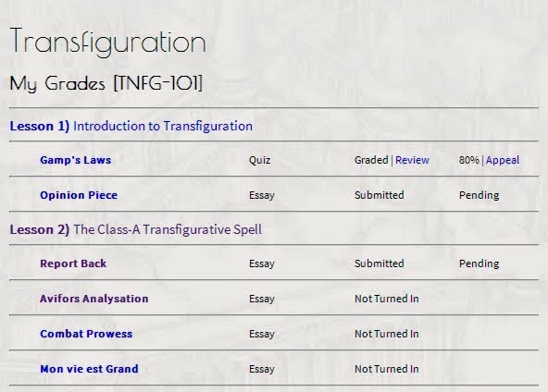
Task: Open the Gamp's Laws assignment
Action: click(76, 160)
